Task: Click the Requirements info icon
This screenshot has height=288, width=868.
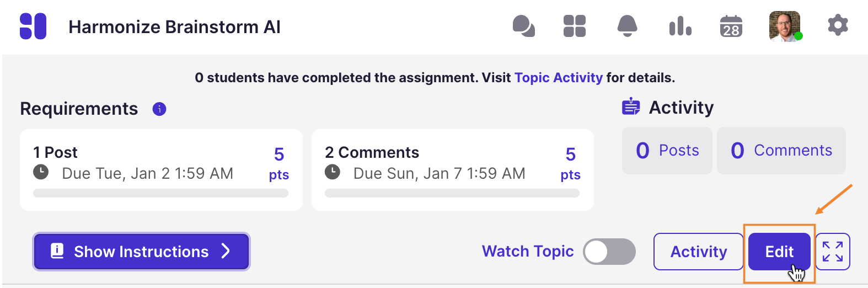Action: point(159,109)
